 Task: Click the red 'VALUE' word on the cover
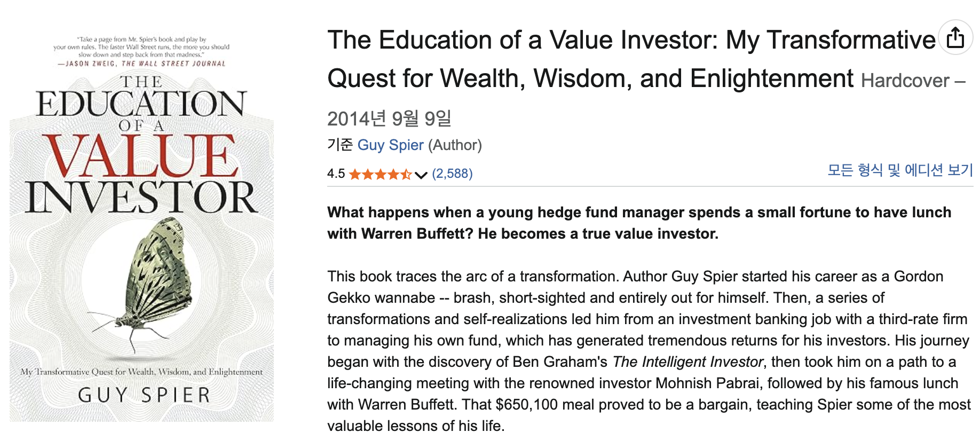tap(142, 156)
